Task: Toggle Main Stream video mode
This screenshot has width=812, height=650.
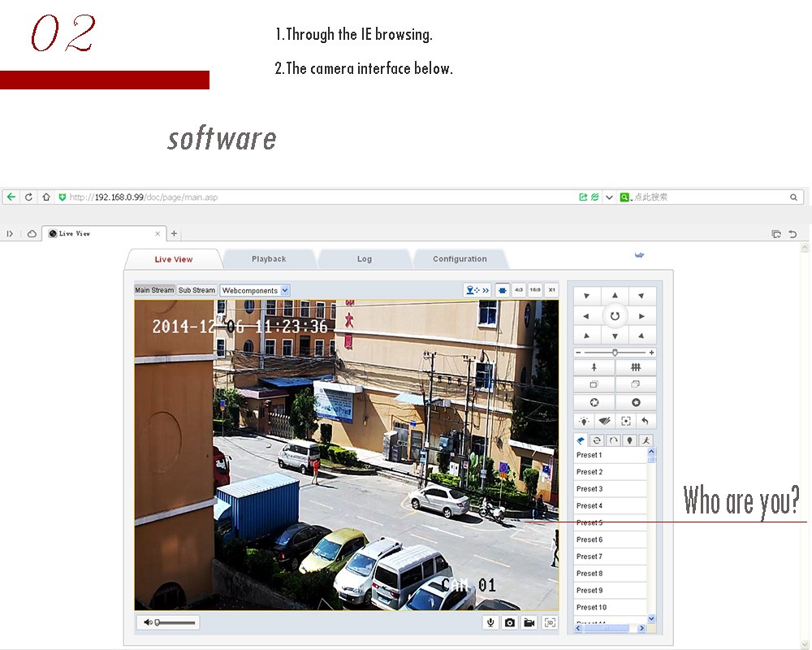Action: (x=154, y=290)
